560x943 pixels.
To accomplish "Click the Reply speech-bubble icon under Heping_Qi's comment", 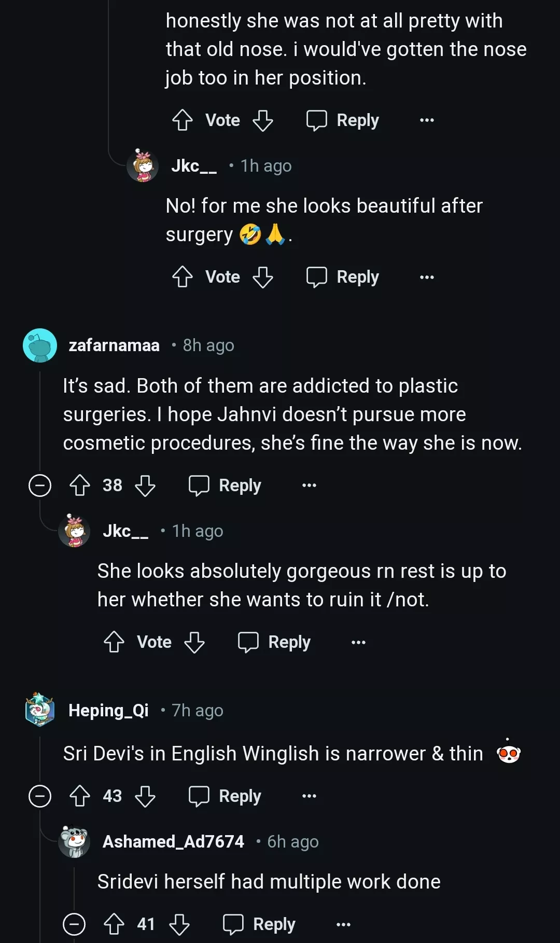I will click(x=201, y=796).
